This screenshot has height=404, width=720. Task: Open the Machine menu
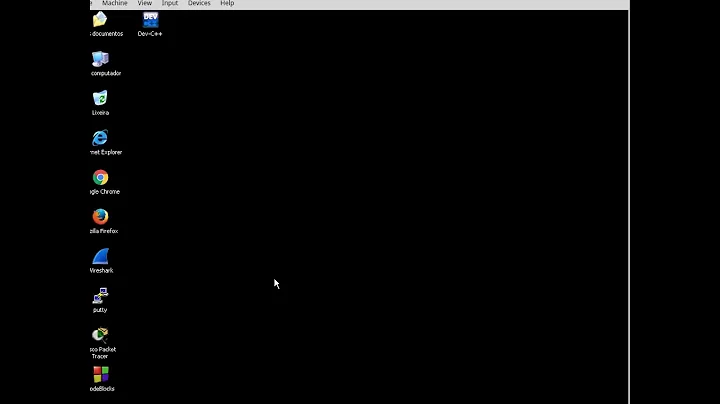(114, 3)
